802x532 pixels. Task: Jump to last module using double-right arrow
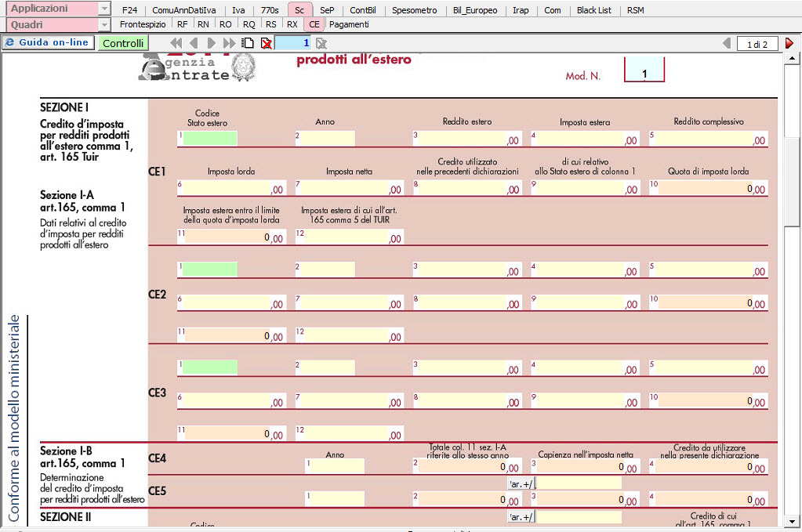click(229, 43)
